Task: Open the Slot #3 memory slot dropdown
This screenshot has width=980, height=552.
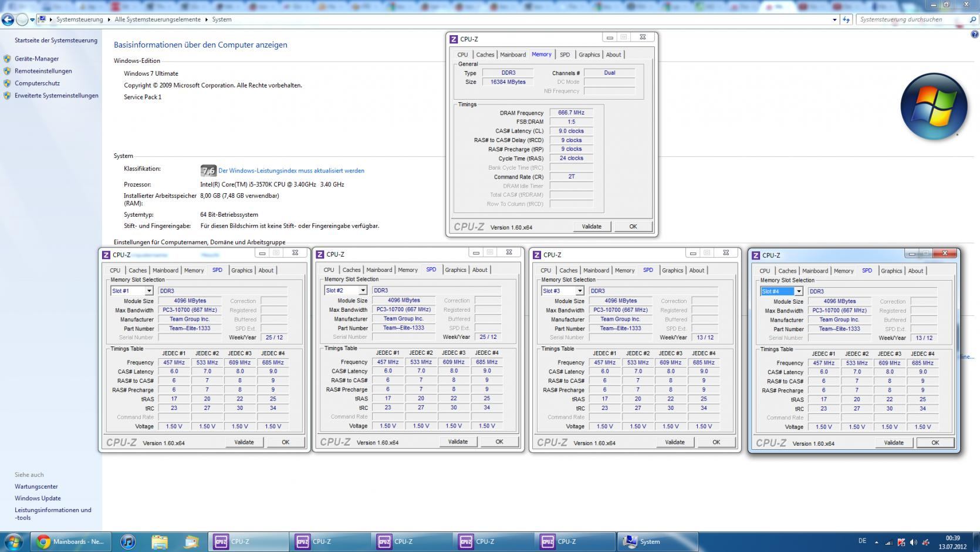Action: tap(580, 291)
